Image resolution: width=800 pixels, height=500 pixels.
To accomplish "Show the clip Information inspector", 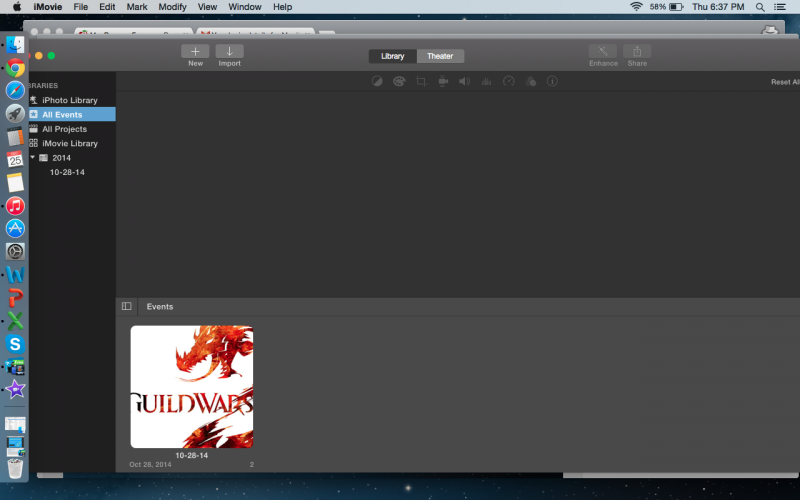I will click(552, 81).
